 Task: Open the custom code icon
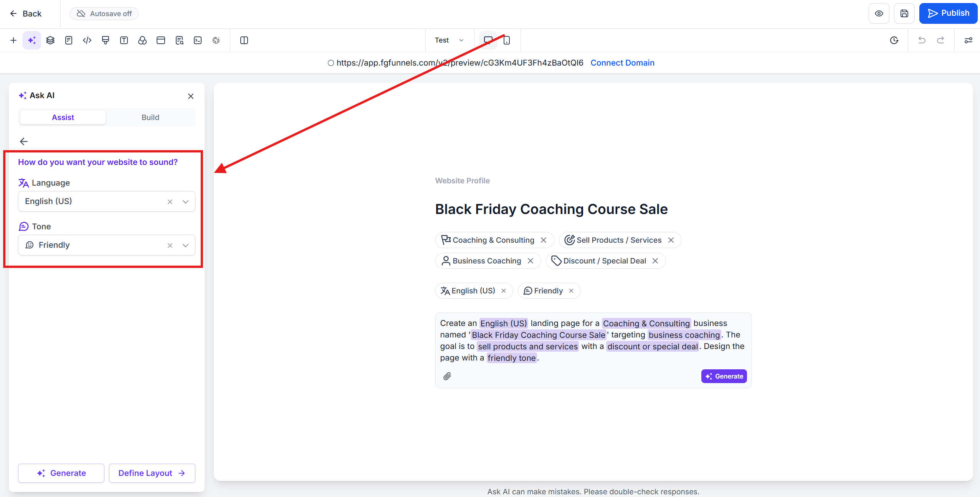pos(87,40)
